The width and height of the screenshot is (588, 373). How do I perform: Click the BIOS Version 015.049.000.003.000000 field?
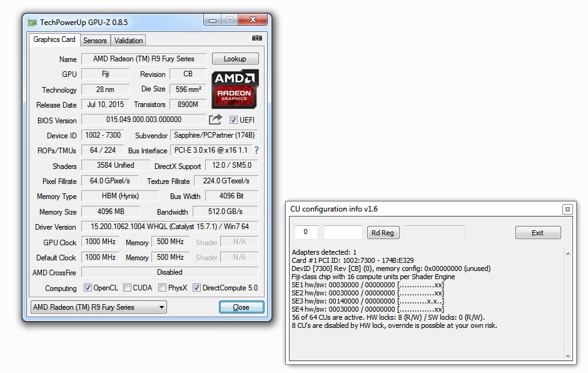[144, 120]
